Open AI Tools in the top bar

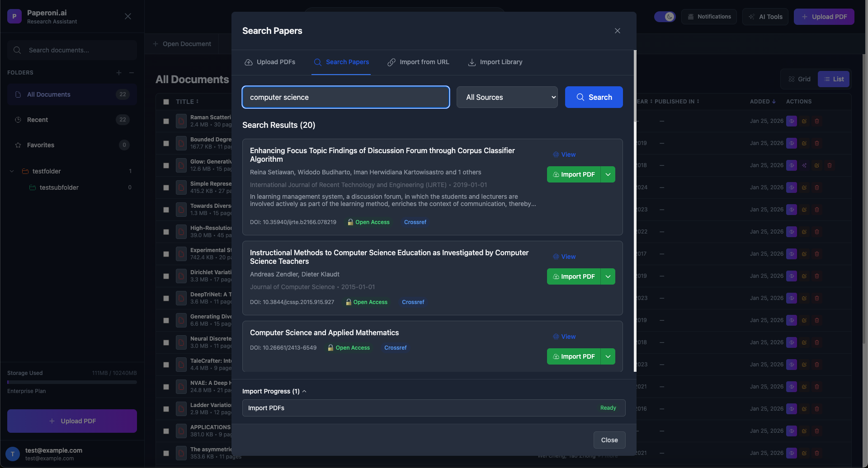pos(764,16)
